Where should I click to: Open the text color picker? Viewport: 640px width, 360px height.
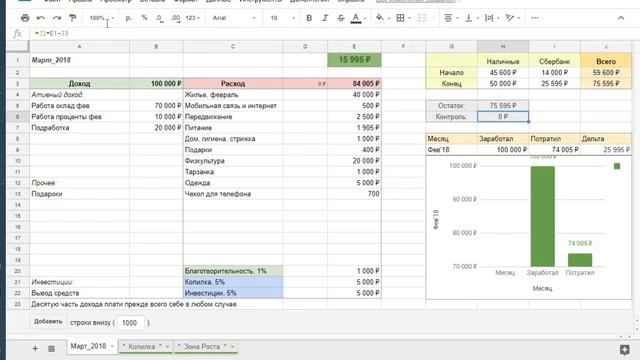click(x=356, y=18)
